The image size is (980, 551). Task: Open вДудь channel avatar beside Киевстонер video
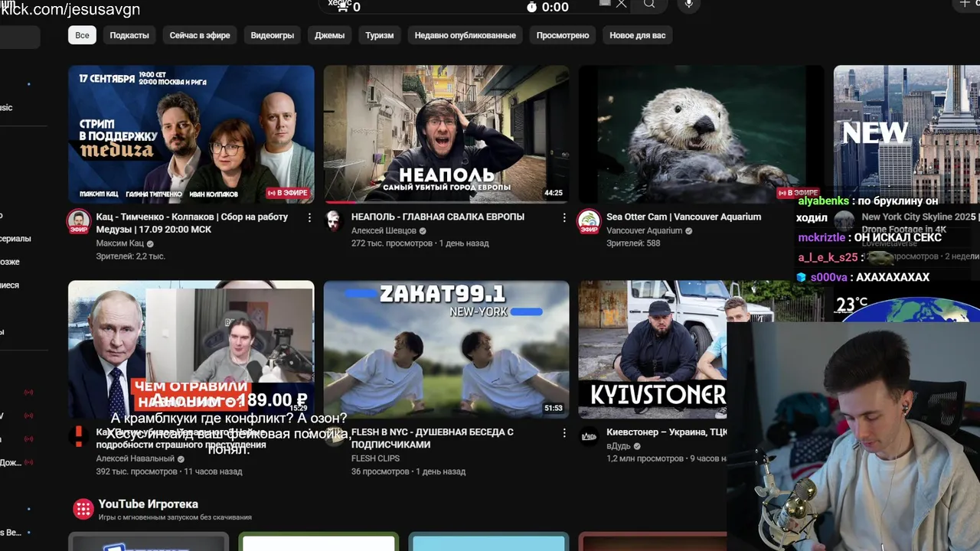[588, 436]
